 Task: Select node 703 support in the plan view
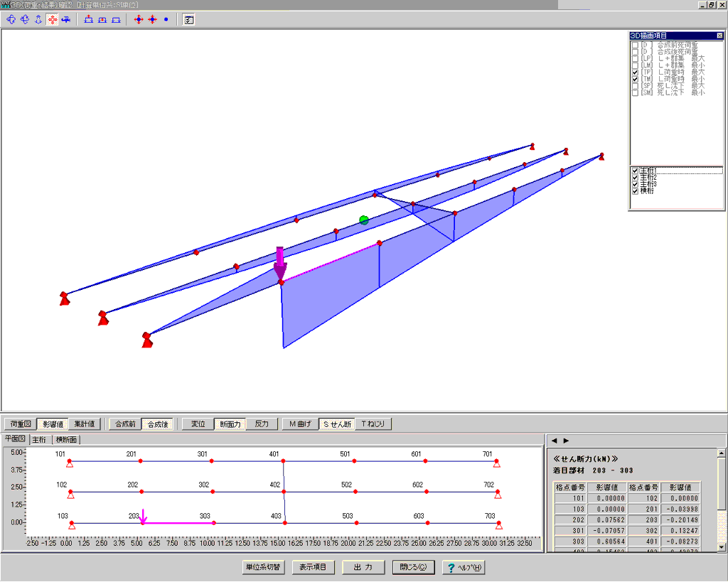498,524
